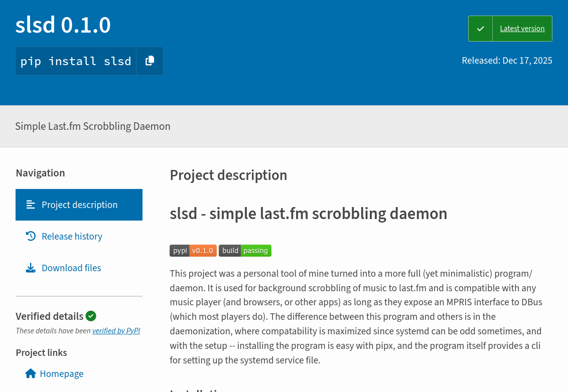Switch to the Release history tab
Viewport: 568px width, 392px height.
pyautogui.click(x=72, y=236)
